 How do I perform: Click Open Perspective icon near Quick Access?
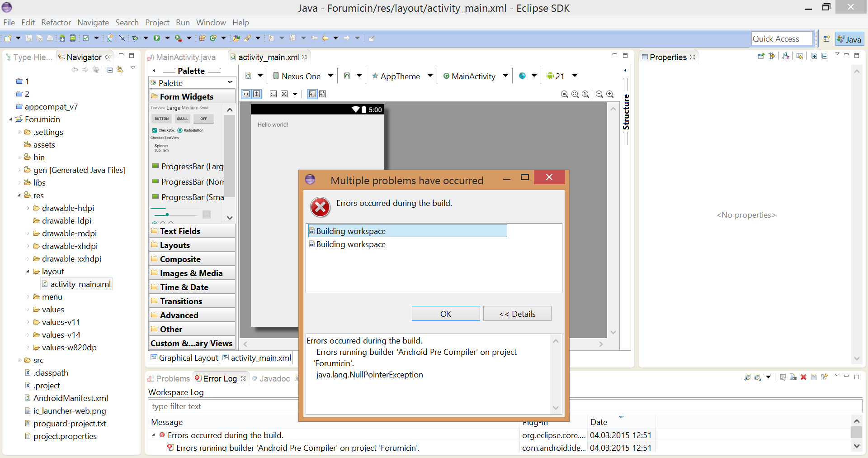[826, 39]
